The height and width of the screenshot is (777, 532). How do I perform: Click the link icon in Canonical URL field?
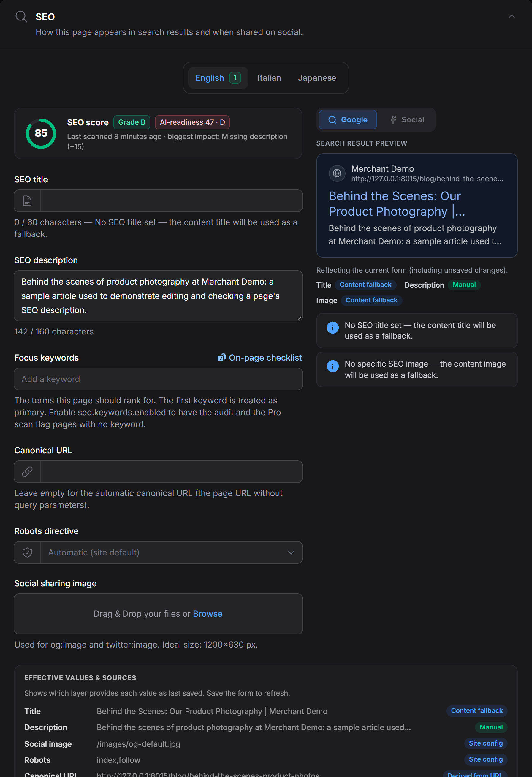coord(27,472)
